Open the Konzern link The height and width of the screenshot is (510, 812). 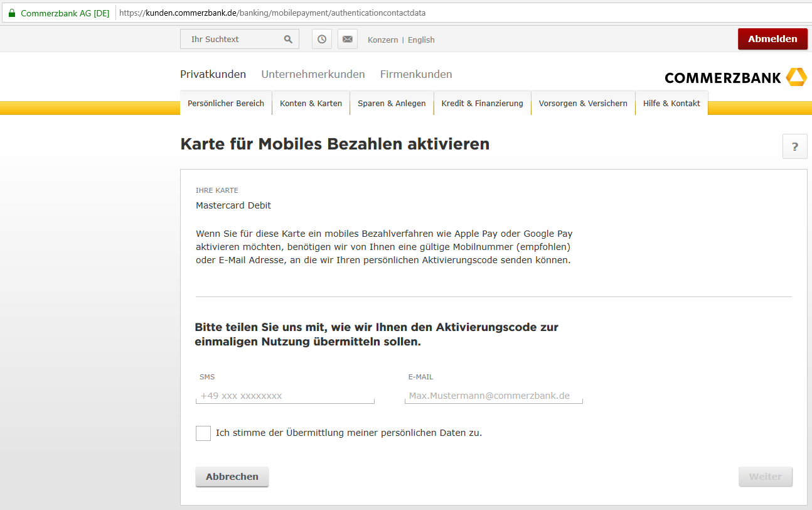click(383, 40)
